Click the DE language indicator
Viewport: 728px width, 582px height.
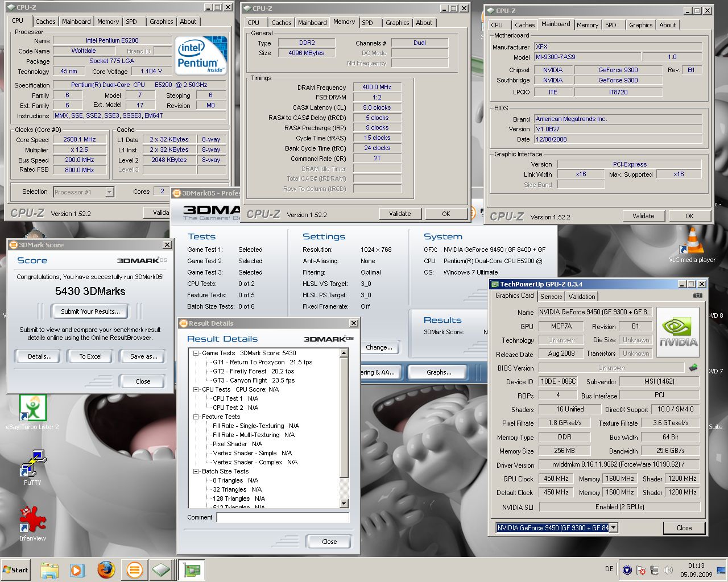(x=609, y=569)
